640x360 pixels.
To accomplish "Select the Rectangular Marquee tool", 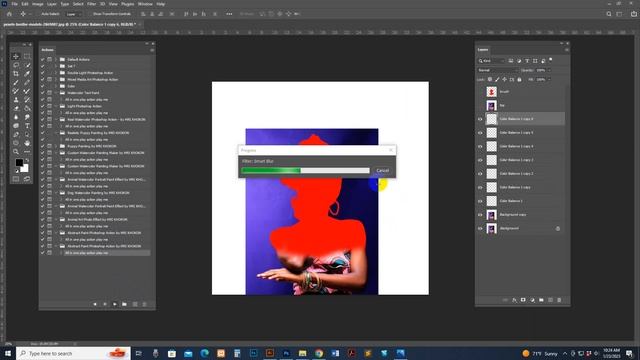I will point(27,56).
